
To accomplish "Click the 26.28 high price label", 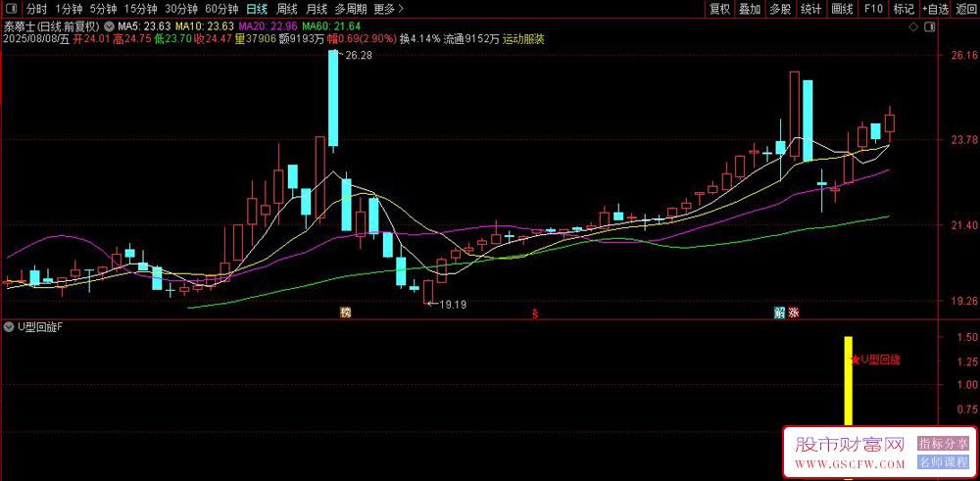I will click(359, 56).
